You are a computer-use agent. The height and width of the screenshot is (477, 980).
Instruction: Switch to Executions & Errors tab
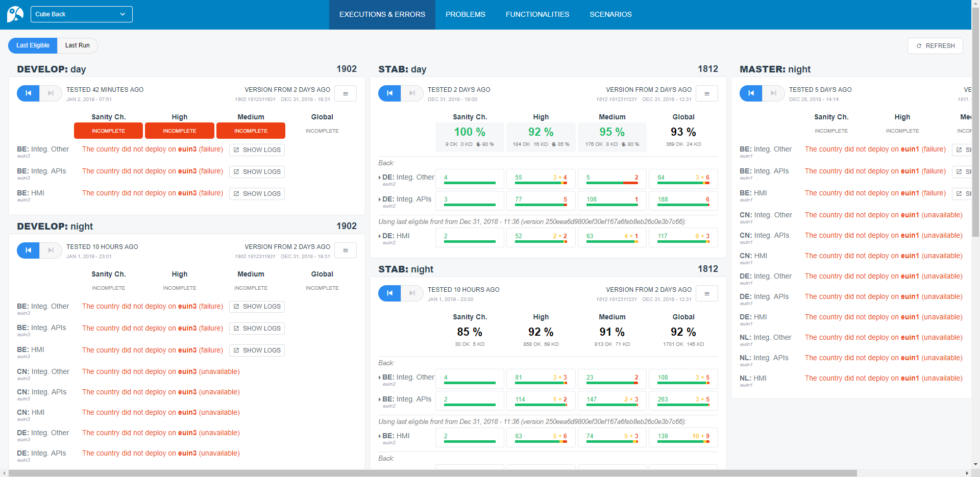pyautogui.click(x=382, y=14)
